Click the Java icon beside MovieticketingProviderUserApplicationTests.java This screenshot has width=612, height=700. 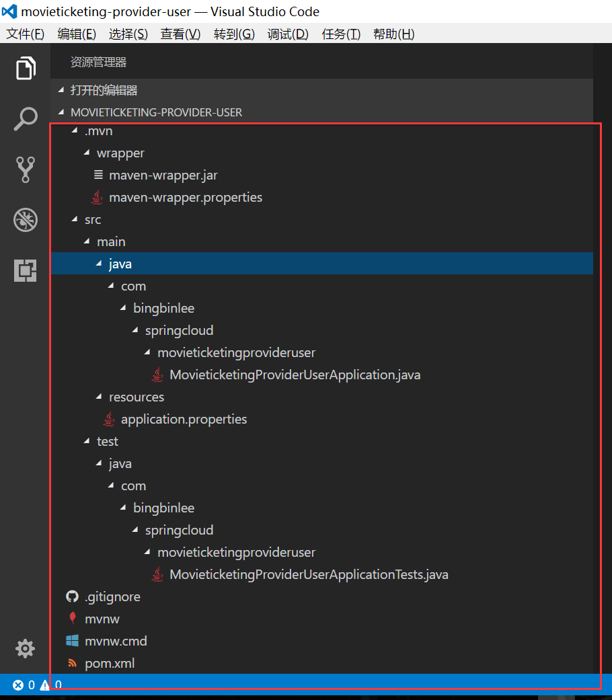tap(157, 574)
